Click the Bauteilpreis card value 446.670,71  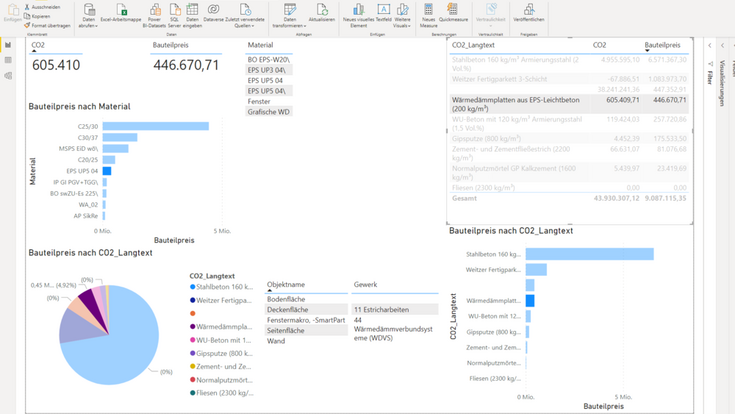click(186, 65)
